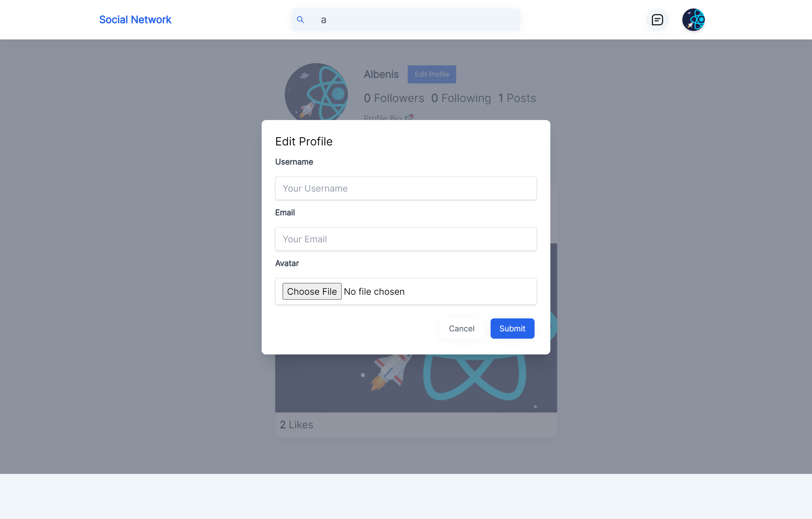Click the Edit Profile button on profile
The height and width of the screenshot is (519, 812).
[432, 74]
